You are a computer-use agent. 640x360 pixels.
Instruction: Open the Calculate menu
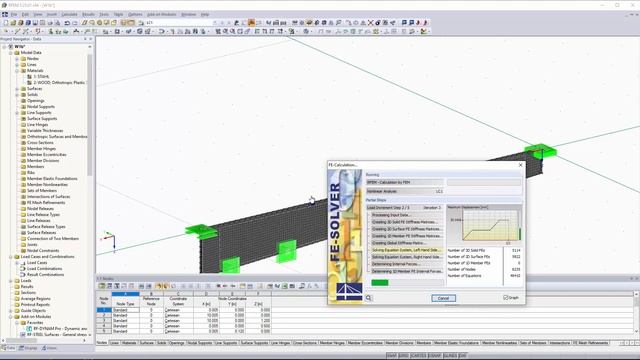coord(69,14)
